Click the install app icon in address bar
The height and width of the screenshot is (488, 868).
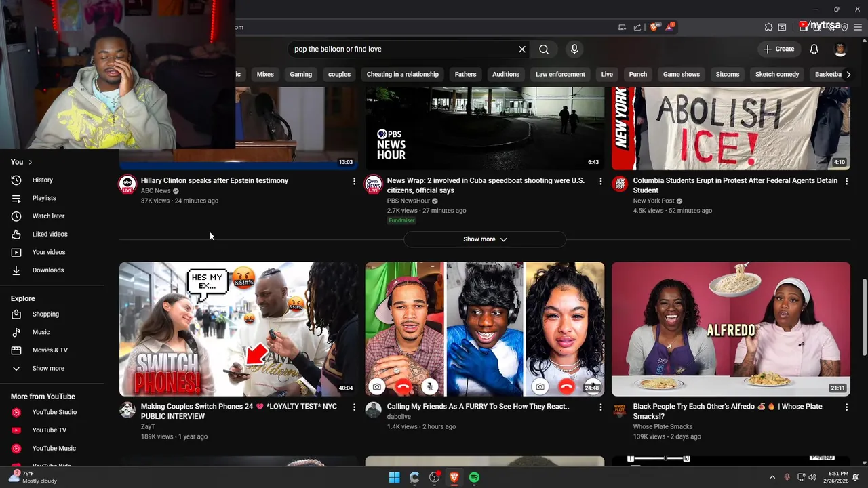(x=622, y=27)
